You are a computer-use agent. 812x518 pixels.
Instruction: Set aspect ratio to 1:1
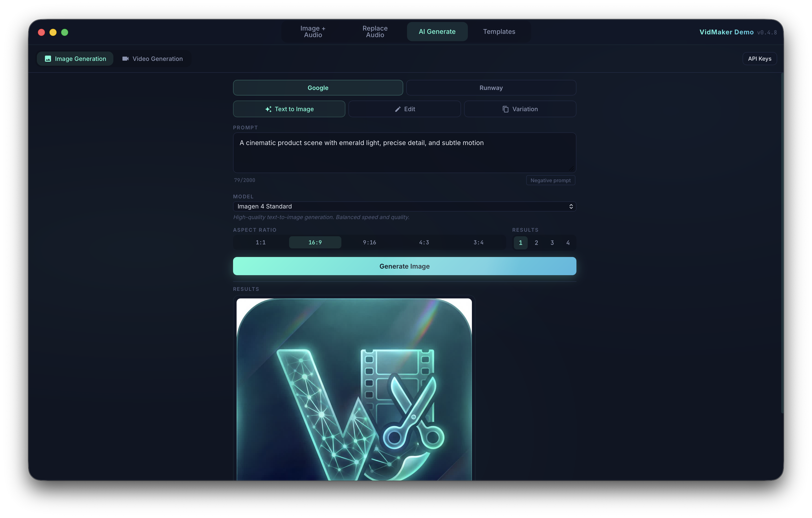tap(261, 242)
